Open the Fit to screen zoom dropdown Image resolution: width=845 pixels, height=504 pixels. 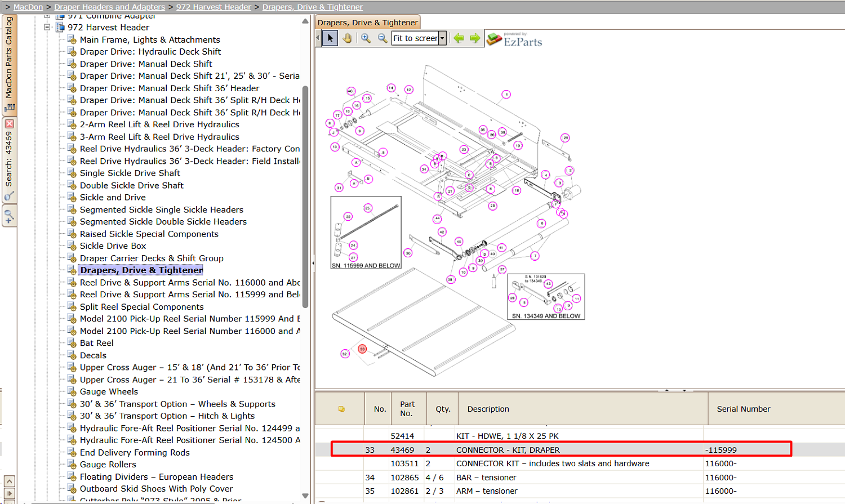[x=442, y=38]
